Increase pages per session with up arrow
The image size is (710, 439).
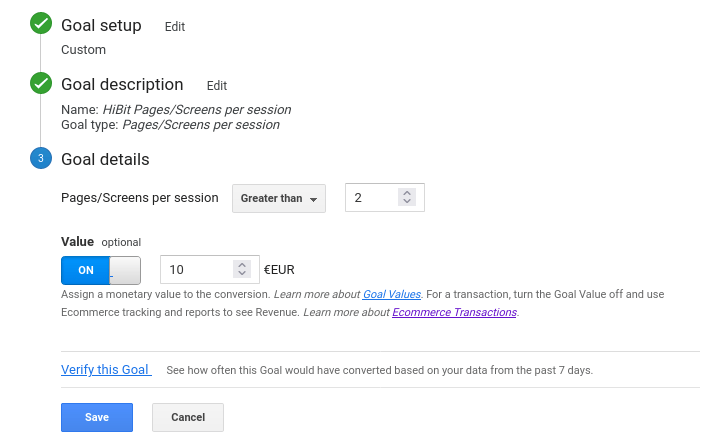coord(407,193)
